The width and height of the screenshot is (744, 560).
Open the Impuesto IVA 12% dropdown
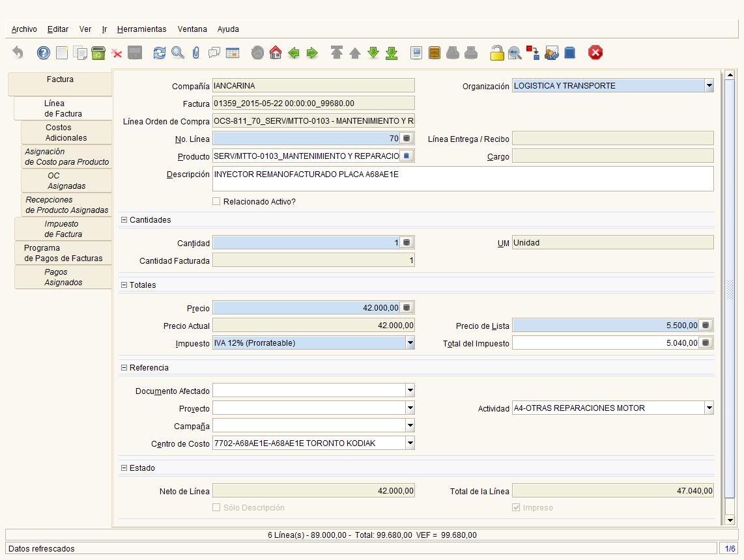410,343
